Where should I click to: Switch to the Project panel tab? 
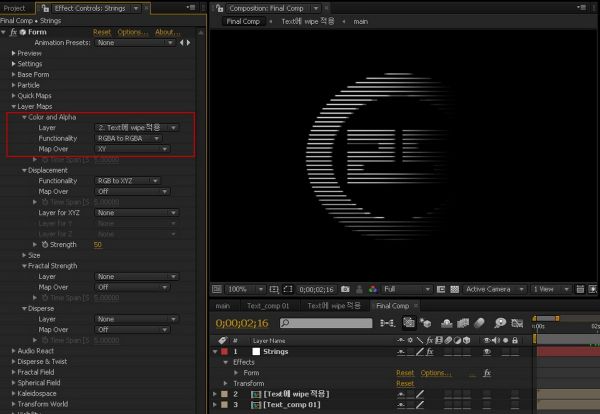(15, 8)
